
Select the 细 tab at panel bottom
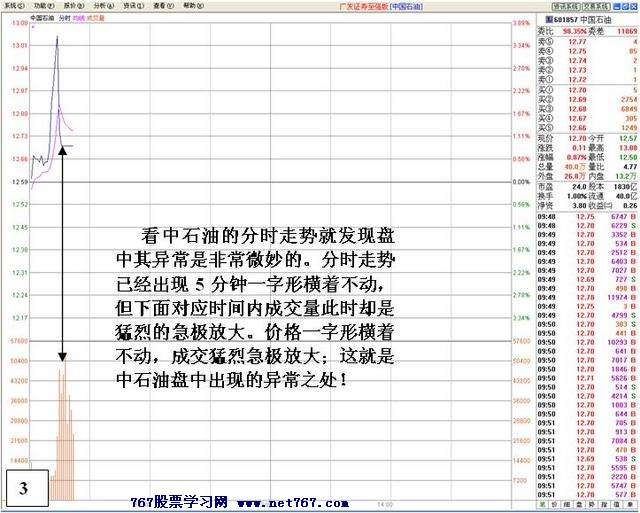point(567,504)
